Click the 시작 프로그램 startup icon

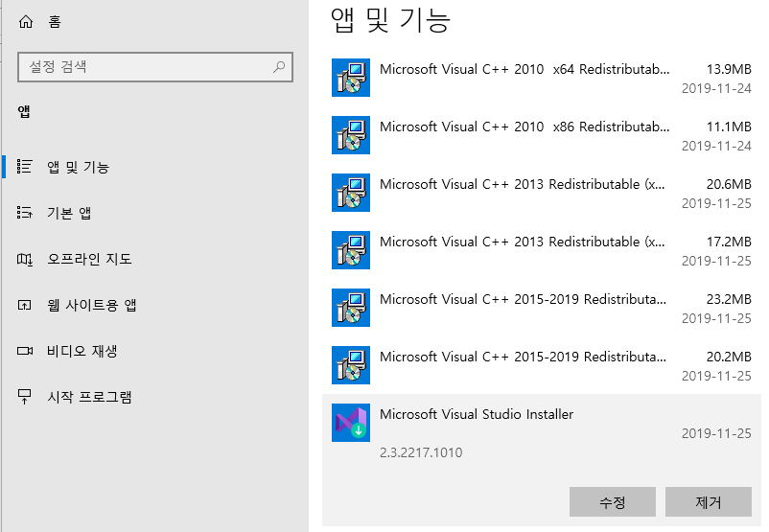(25, 397)
